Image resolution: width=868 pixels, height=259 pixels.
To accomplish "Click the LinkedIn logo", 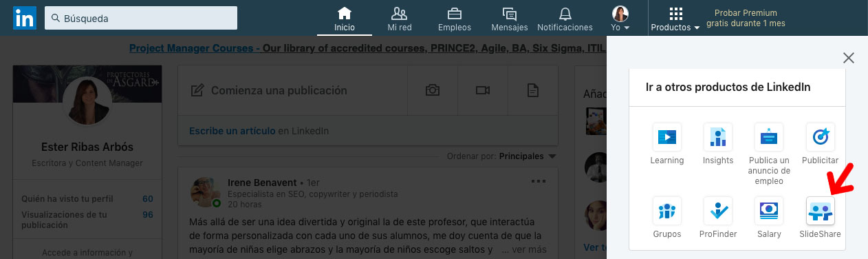I will tap(25, 18).
